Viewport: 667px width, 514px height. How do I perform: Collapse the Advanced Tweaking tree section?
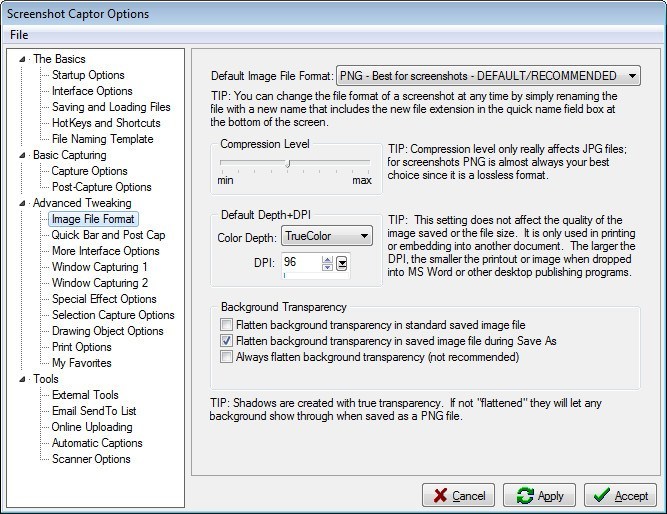click(25, 203)
